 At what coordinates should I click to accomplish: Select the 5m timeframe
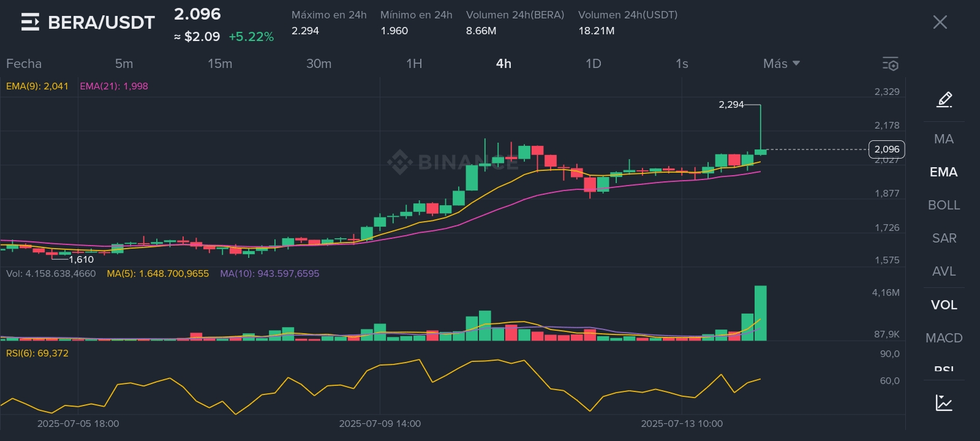pos(124,64)
